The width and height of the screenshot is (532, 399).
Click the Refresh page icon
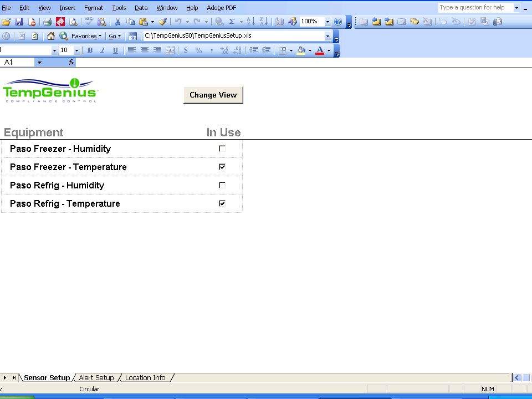(34, 36)
